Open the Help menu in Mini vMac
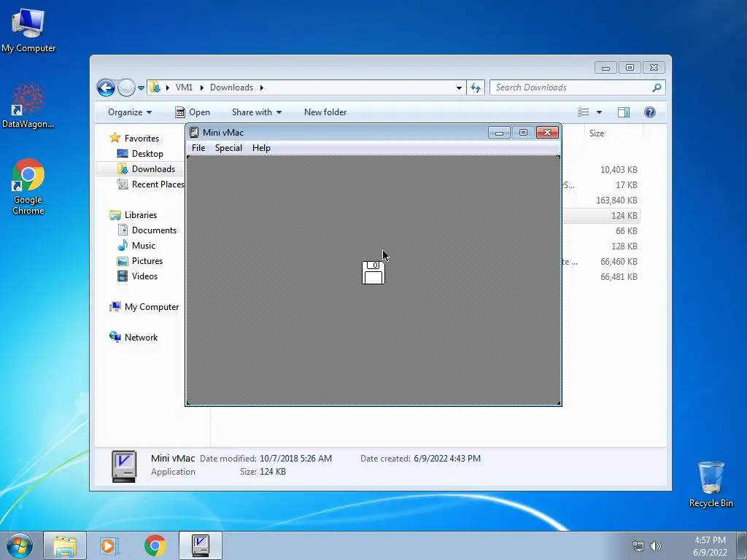 pos(261,148)
